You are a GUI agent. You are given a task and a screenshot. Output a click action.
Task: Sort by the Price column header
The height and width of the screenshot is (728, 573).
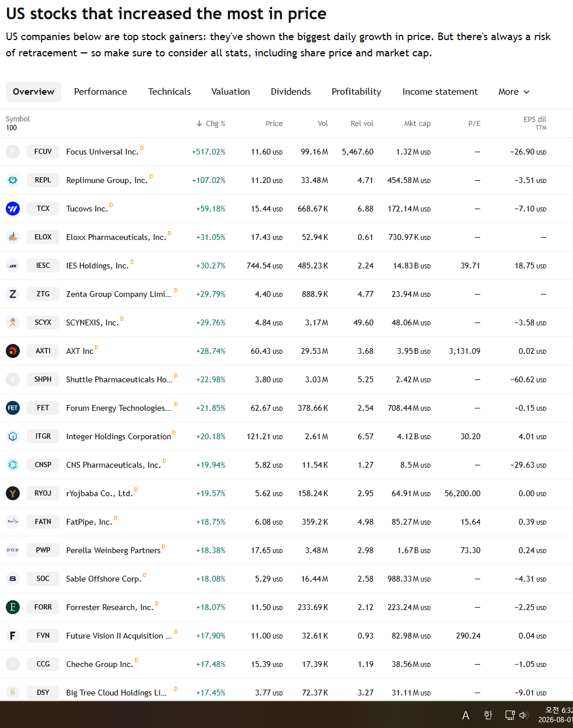coord(274,124)
